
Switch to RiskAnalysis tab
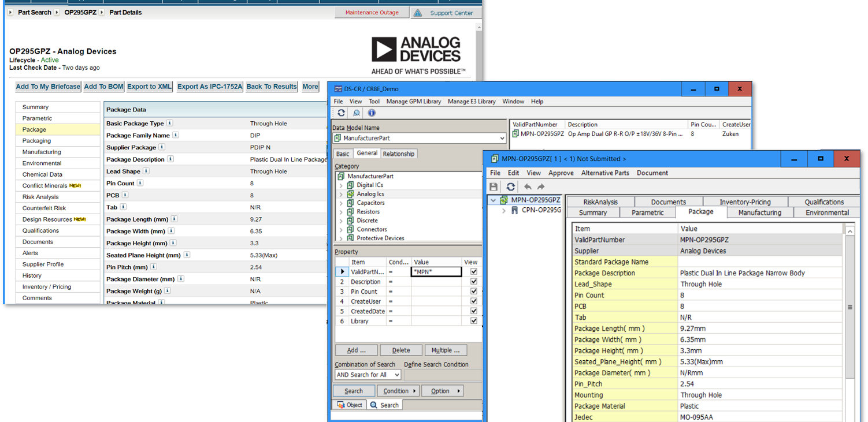pyautogui.click(x=600, y=202)
